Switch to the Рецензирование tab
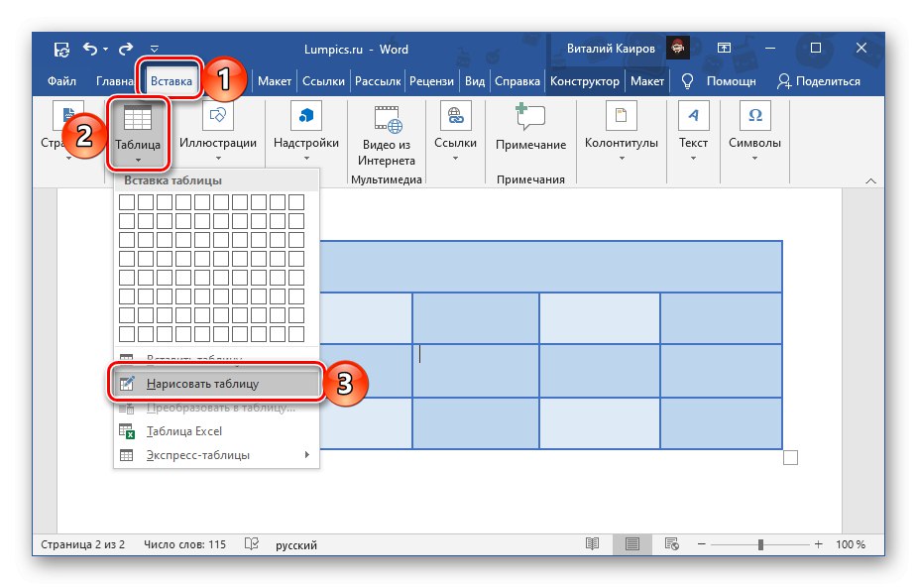The image size is (917, 588). (x=431, y=81)
